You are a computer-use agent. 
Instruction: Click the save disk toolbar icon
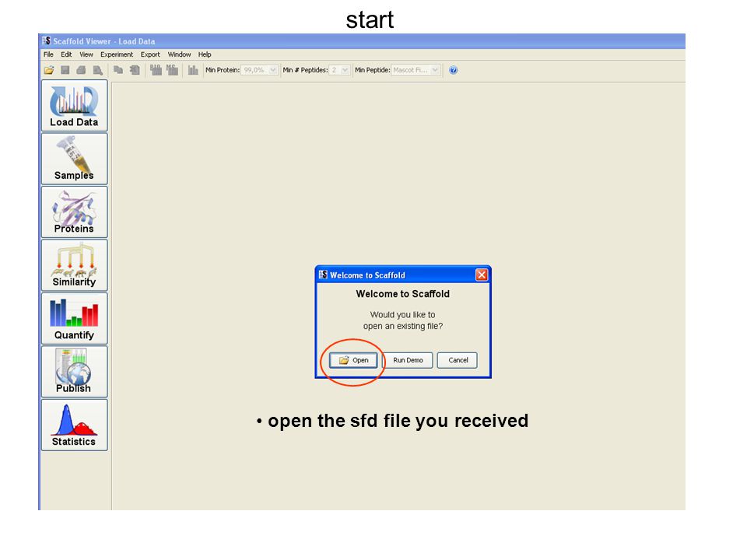click(x=65, y=70)
